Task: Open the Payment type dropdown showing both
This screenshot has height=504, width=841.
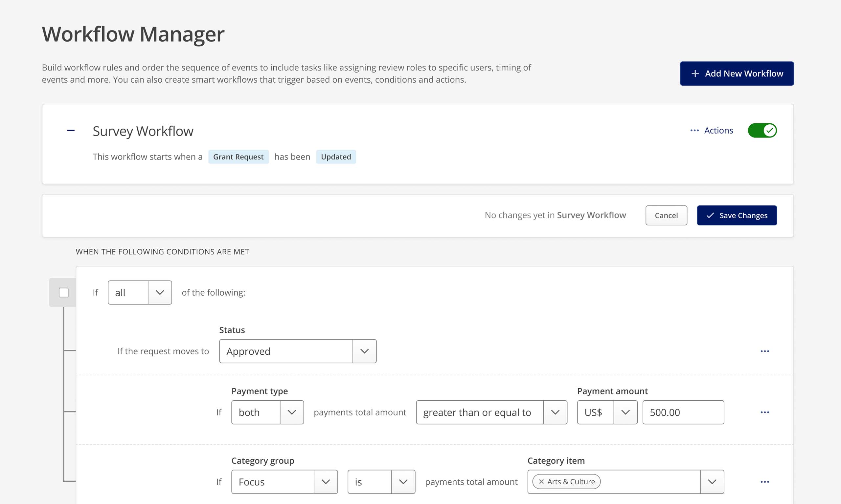Action: point(292,412)
